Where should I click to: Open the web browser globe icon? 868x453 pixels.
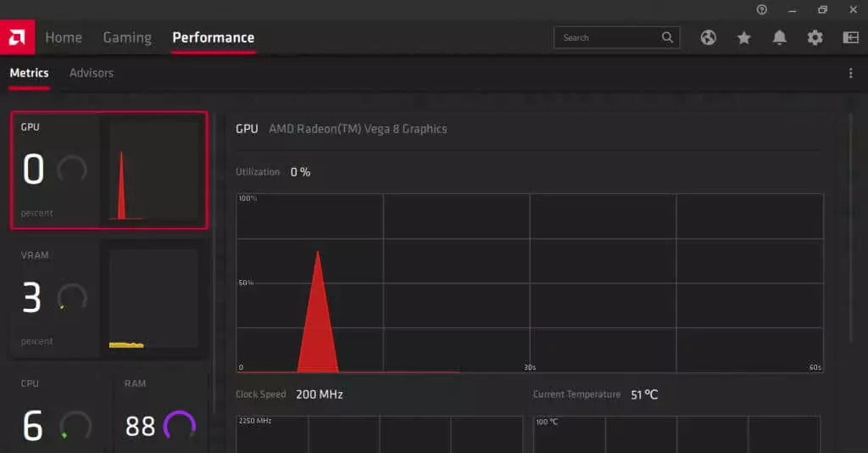point(708,37)
